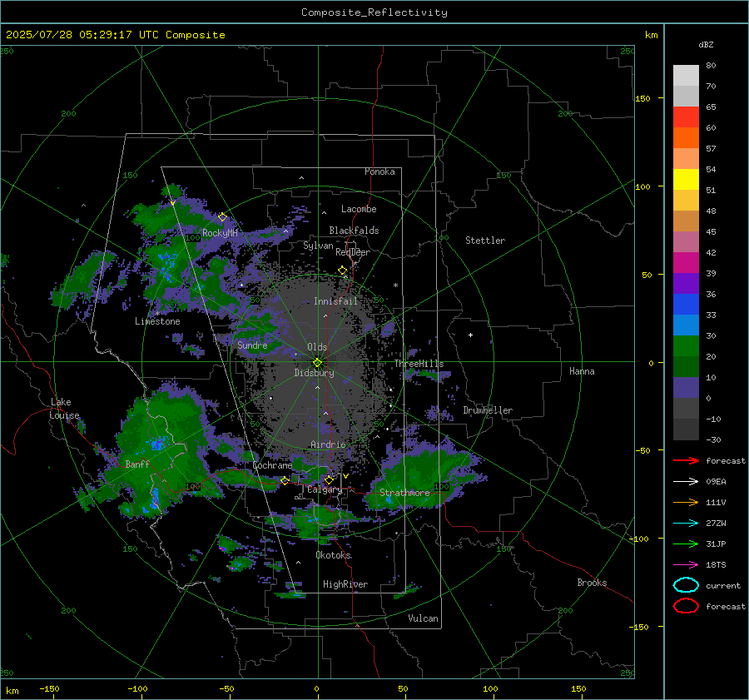Click the Innisfail label
This screenshot has width=749, height=700.
(335, 301)
